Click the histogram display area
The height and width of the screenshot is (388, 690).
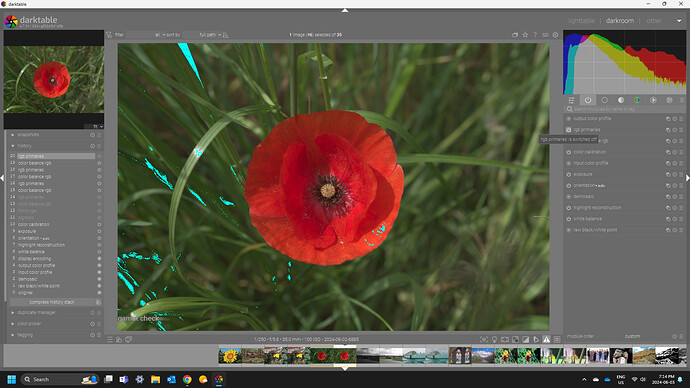pos(624,62)
